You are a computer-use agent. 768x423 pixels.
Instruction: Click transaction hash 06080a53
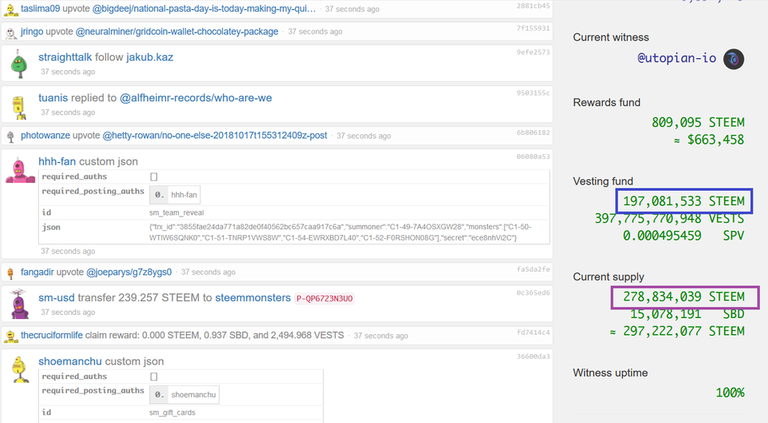coord(533,157)
